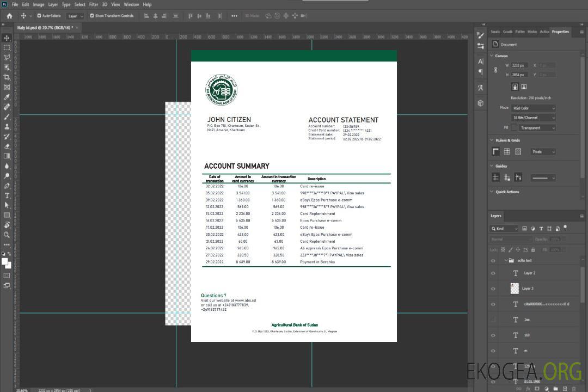This screenshot has width=588, height=392.
Task: Select the Rectangular Marquee tool
Action: click(7, 47)
